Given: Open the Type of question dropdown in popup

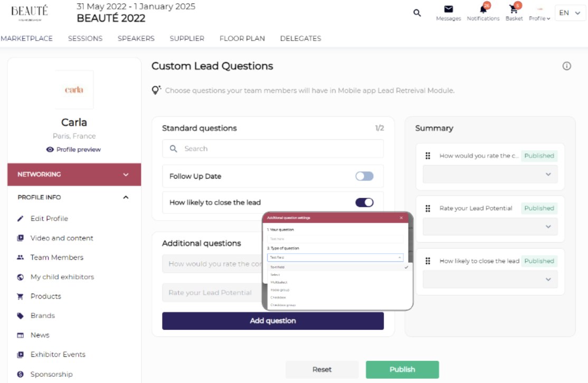Looking at the screenshot, I should tap(335, 257).
